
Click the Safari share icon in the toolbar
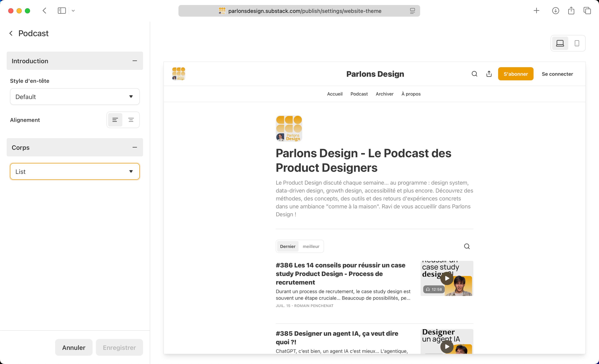(571, 11)
